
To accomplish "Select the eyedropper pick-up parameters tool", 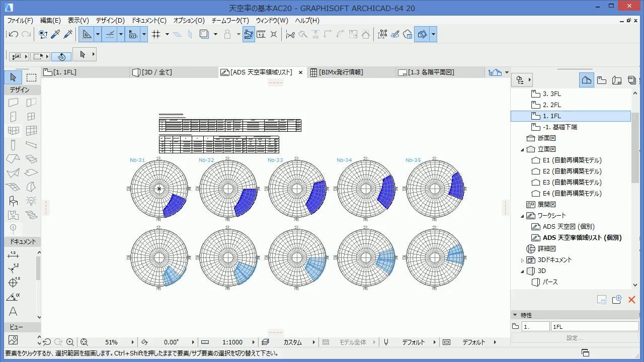I will [x=56, y=34].
